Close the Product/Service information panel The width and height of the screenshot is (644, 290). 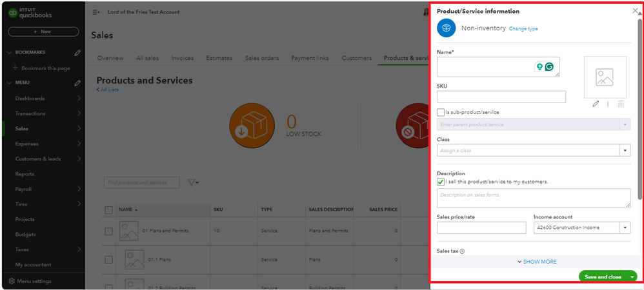click(x=635, y=11)
